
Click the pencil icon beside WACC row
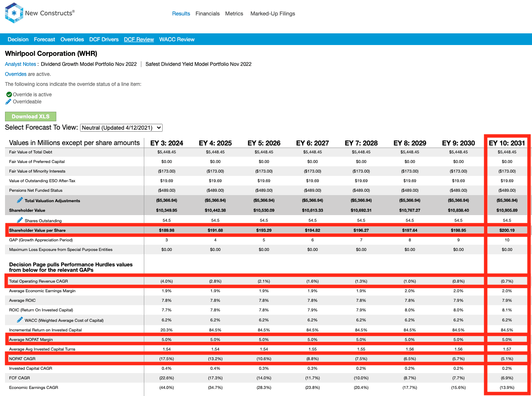click(20, 320)
